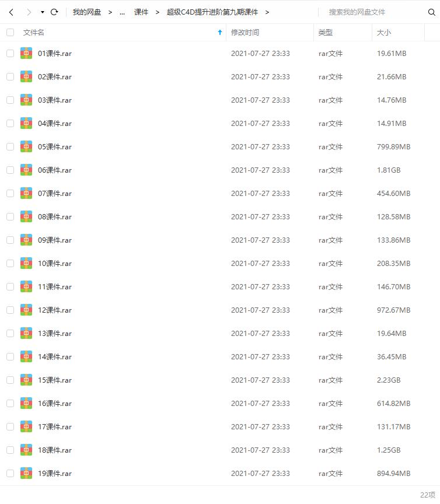Click the back navigation arrow
The height and width of the screenshot is (504, 440).
point(11,12)
